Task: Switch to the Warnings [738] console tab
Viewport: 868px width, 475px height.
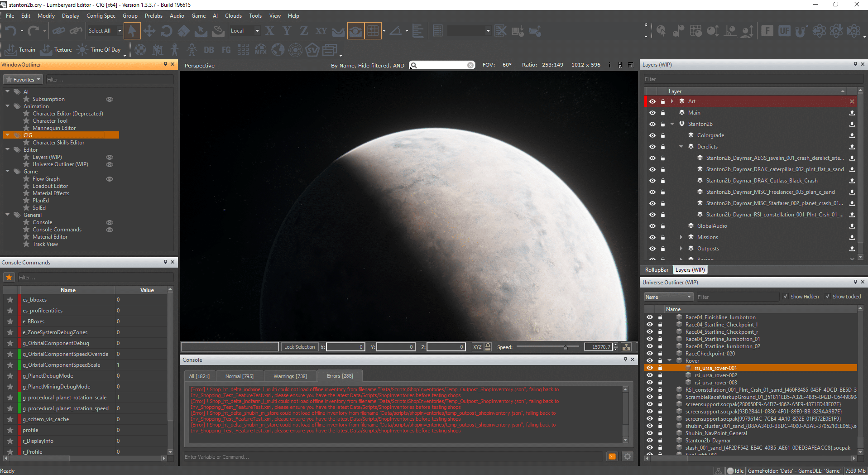Action: [x=290, y=376]
